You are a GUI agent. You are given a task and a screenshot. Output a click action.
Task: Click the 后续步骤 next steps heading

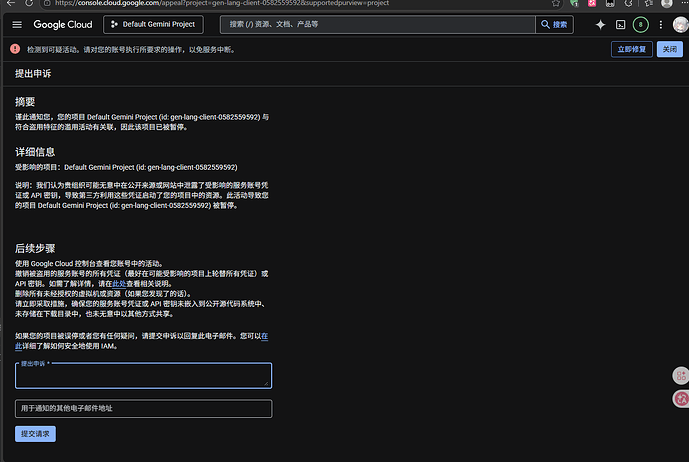click(35, 248)
